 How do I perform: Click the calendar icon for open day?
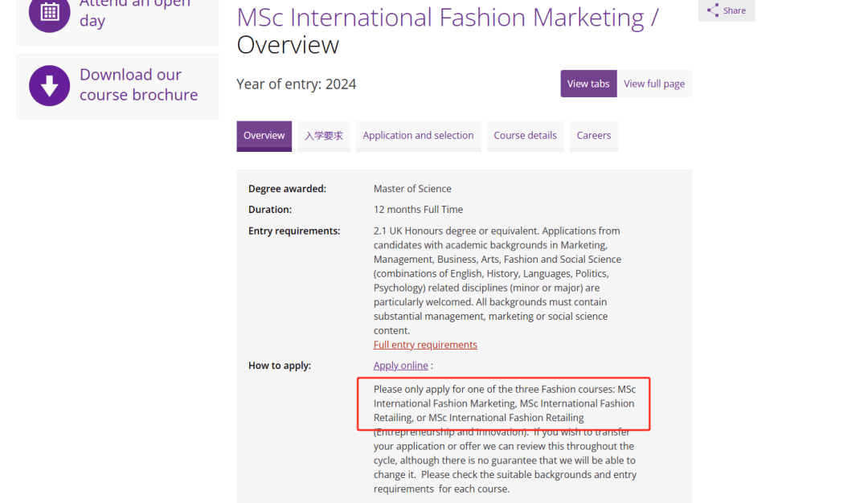click(x=49, y=12)
